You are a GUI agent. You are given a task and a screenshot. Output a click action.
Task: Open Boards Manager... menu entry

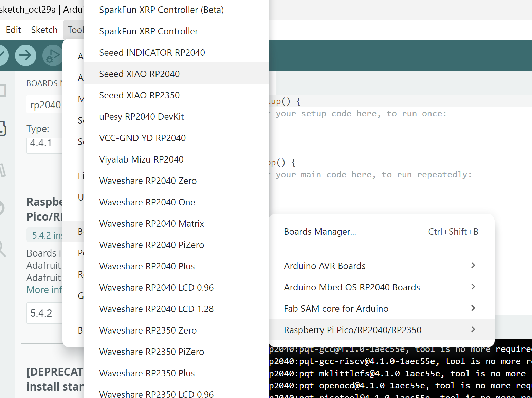click(x=320, y=232)
